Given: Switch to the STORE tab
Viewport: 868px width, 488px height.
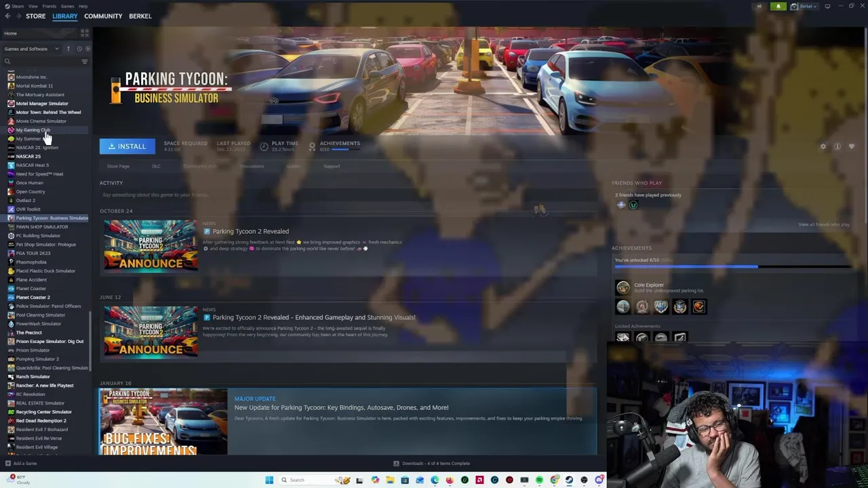Looking at the screenshot, I should [35, 16].
